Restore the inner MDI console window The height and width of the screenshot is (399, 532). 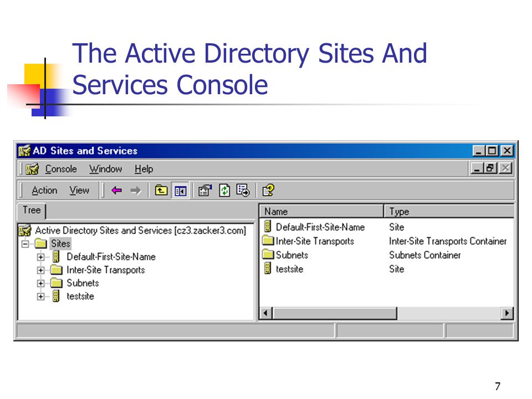[x=490, y=168]
